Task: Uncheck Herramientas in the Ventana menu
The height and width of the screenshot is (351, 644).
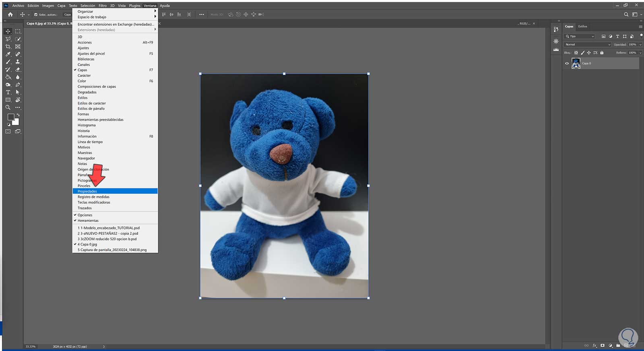Action: pos(115,221)
